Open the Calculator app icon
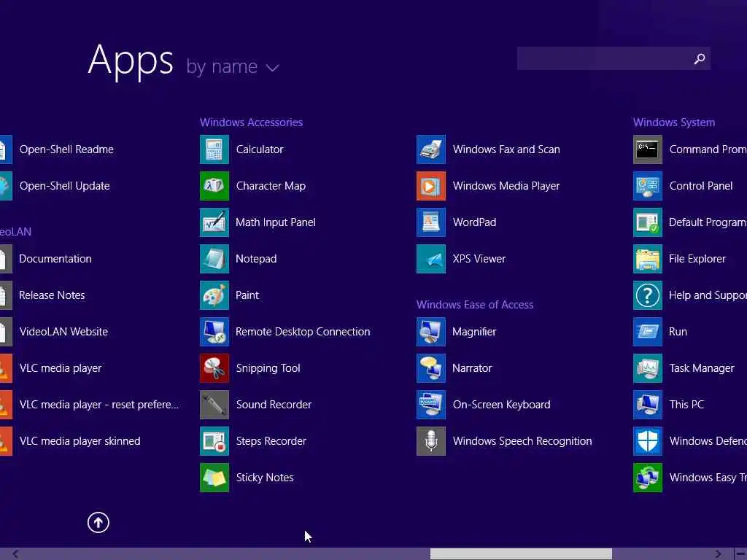This screenshot has height=560, width=747. click(x=214, y=149)
